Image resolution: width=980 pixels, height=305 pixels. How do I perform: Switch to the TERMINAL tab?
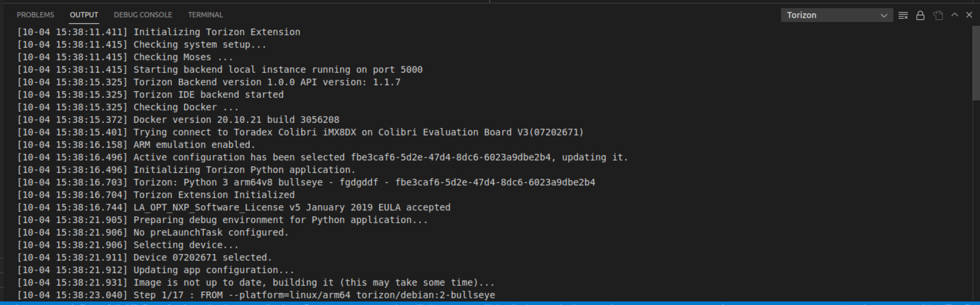(x=205, y=15)
